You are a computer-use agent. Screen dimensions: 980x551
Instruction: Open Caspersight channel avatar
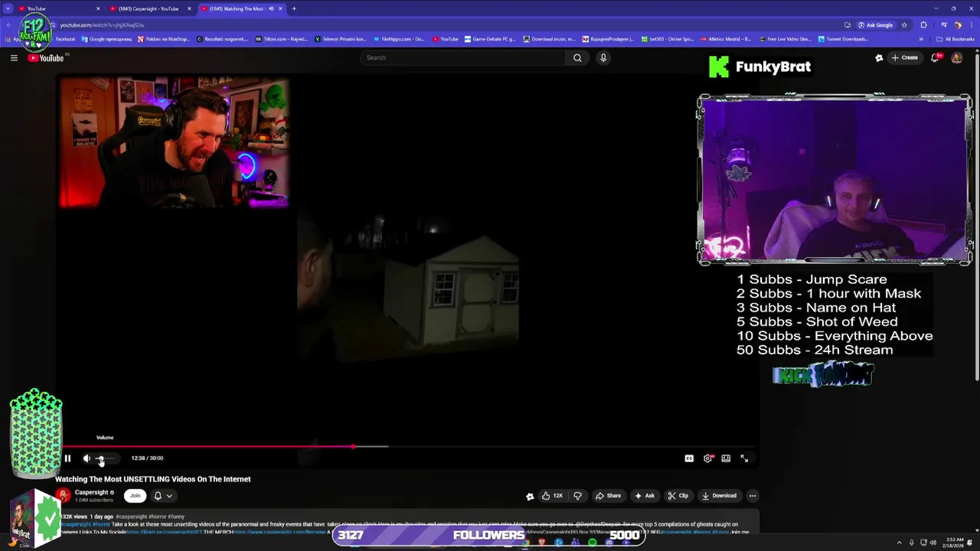[x=64, y=495]
